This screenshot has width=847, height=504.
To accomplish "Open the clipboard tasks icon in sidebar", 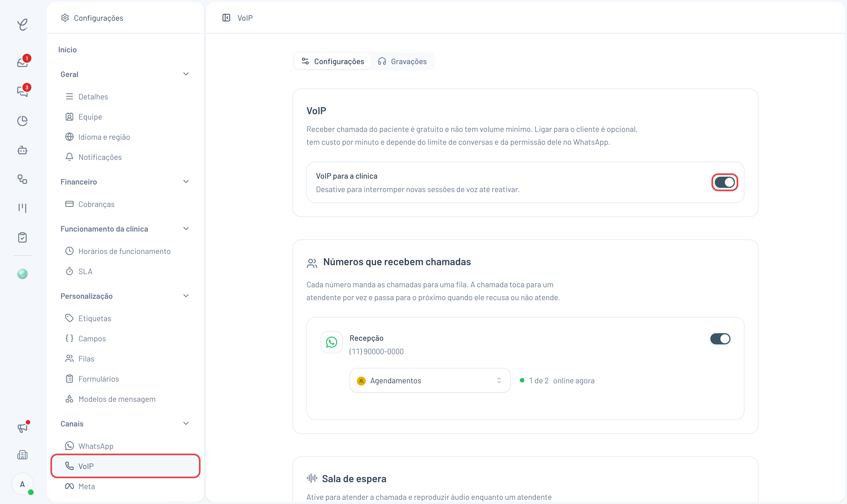I will click(22, 237).
